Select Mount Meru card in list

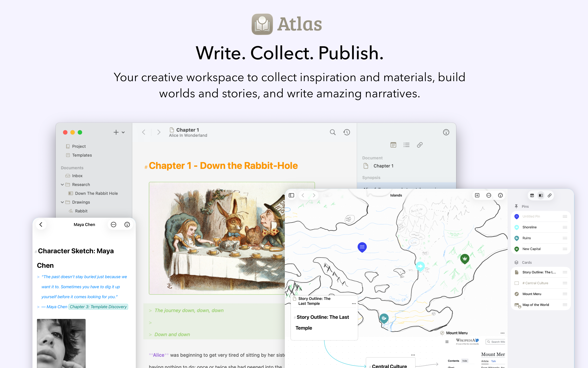(x=541, y=294)
